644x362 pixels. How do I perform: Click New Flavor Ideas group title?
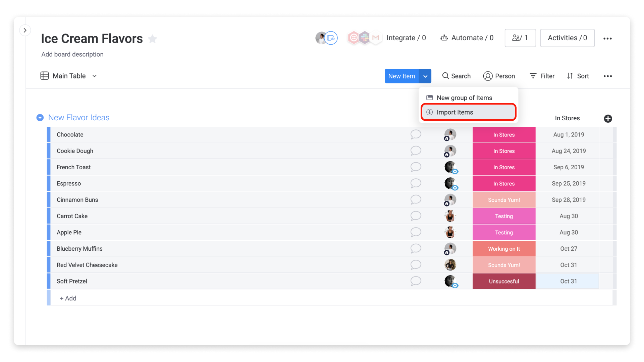coord(79,118)
